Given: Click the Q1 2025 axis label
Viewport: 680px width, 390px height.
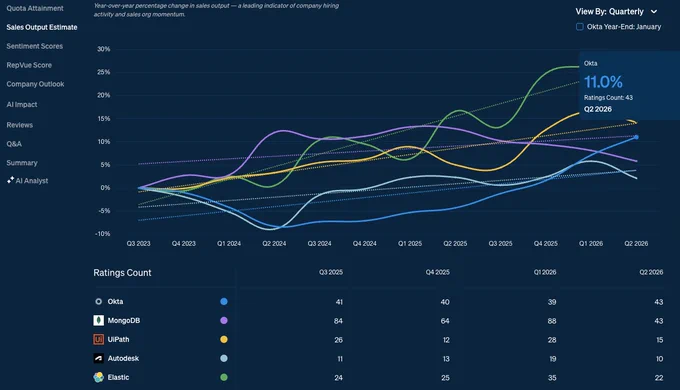Looking at the screenshot, I should click(410, 244).
